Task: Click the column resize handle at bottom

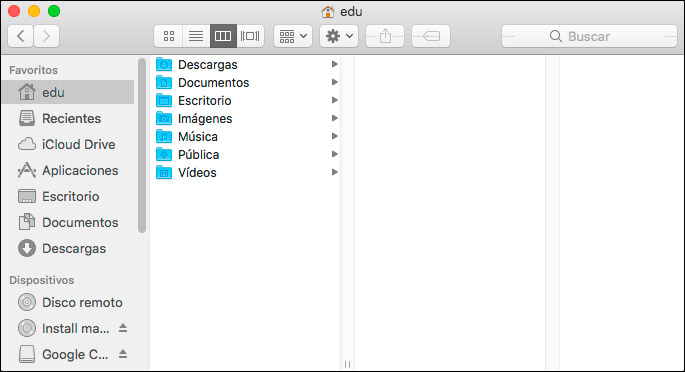Action: click(347, 364)
